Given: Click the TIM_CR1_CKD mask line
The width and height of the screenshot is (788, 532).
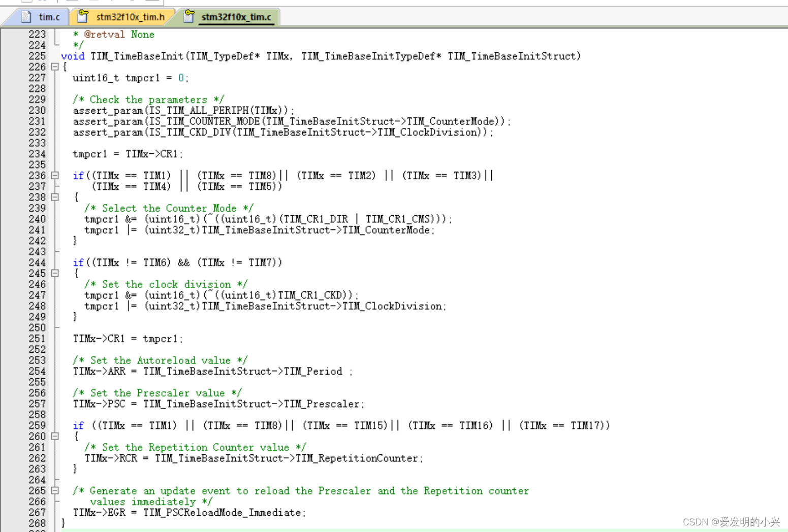Looking at the screenshot, I should click(x=222, y=295).
